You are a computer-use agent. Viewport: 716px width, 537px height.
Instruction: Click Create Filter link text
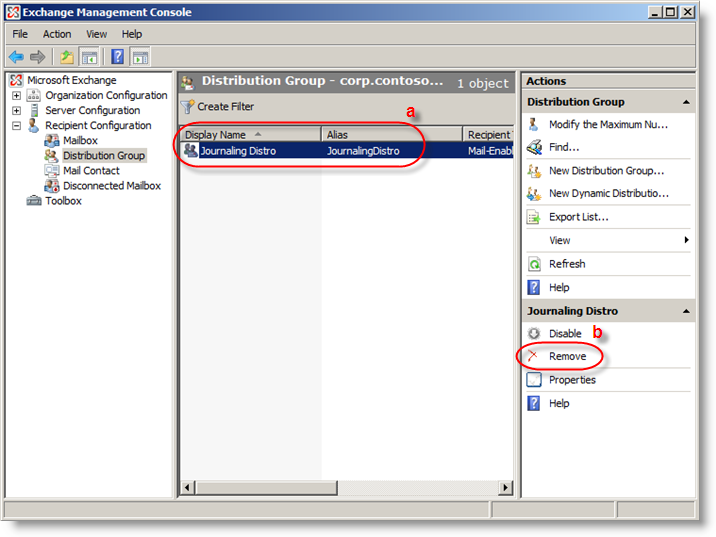point(226,106)
